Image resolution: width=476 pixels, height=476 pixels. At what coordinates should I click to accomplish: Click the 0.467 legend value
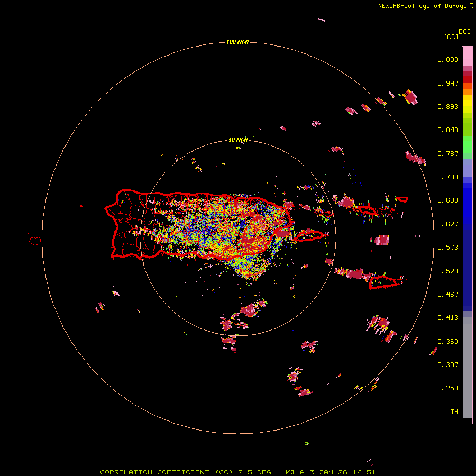tap(448, 295)
